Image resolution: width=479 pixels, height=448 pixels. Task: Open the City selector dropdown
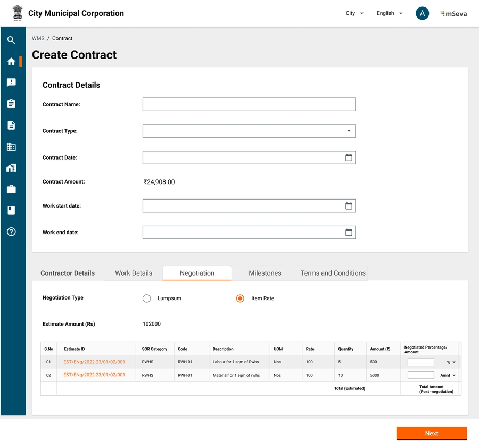coord(354,13)
